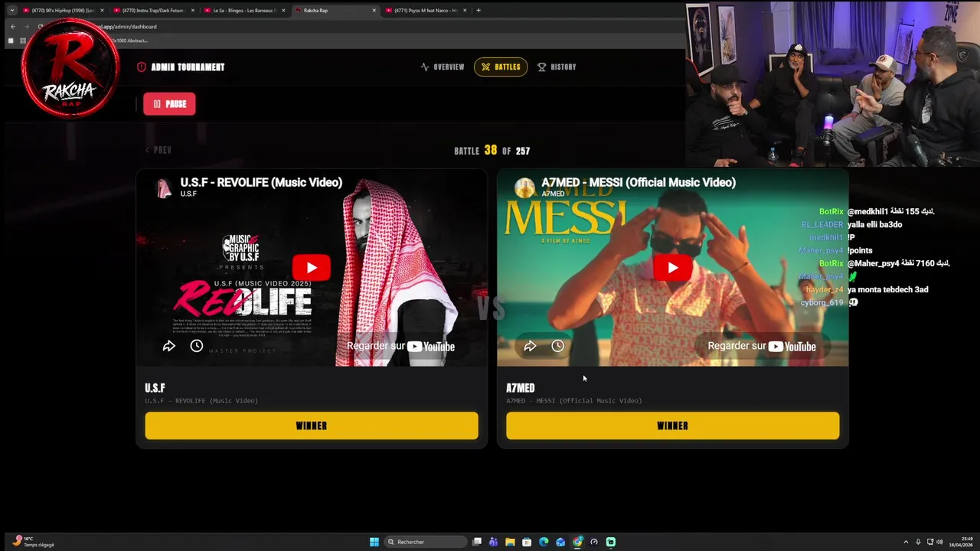Open Chrome from the taskbar

pyautogui.click(x=577, y=542)
